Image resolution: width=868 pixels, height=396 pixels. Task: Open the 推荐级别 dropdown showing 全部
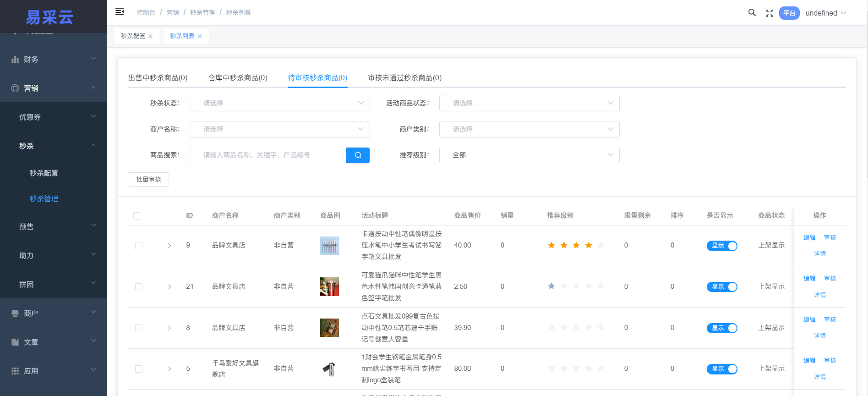529,155
